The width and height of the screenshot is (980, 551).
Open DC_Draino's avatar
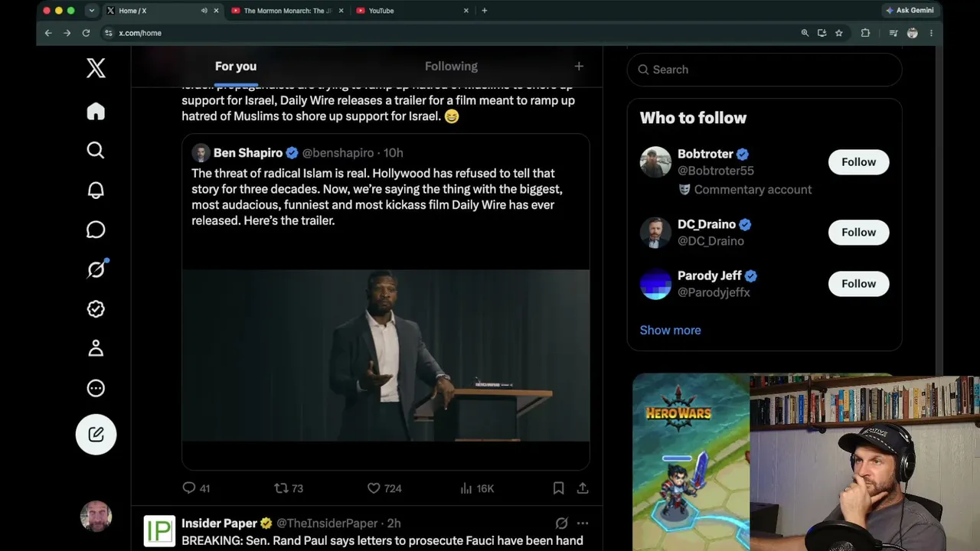[x=655, y=233]
